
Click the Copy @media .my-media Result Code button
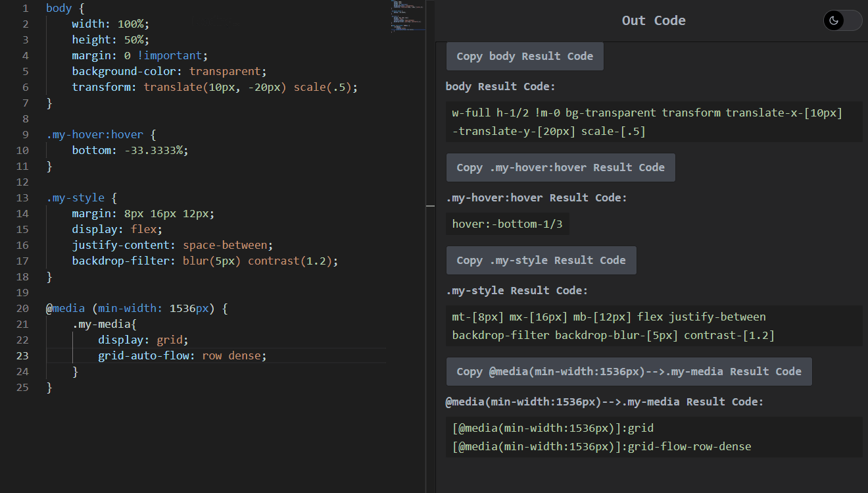pyautogui.click(x=629, y=371)
